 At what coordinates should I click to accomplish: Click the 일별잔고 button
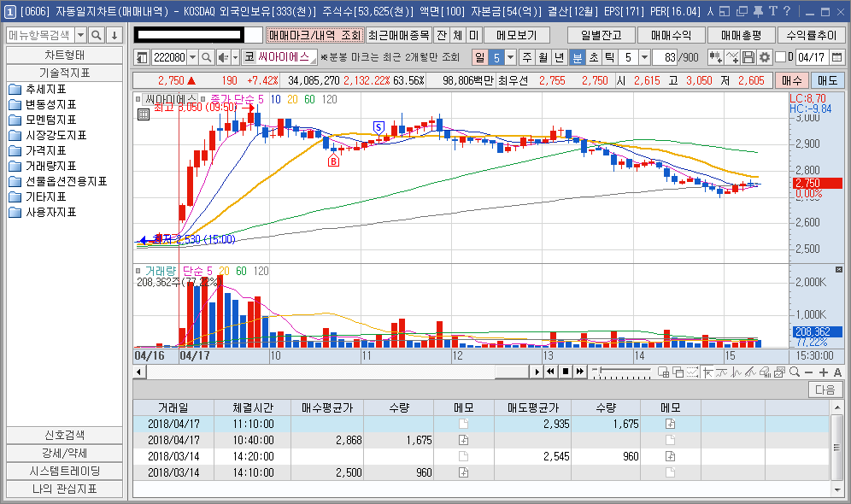[602, 35]
